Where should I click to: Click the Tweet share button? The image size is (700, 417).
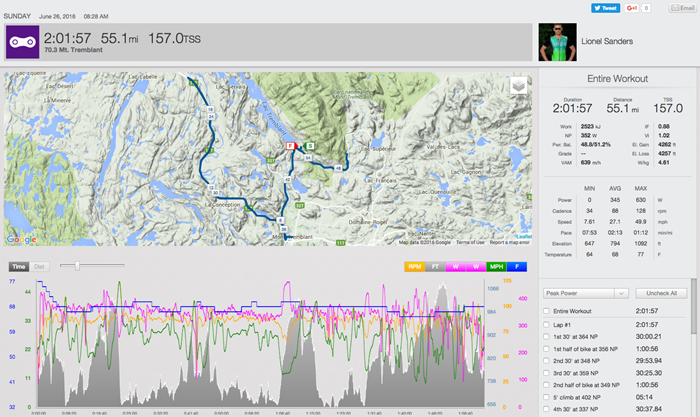click(x=605, y=8)
